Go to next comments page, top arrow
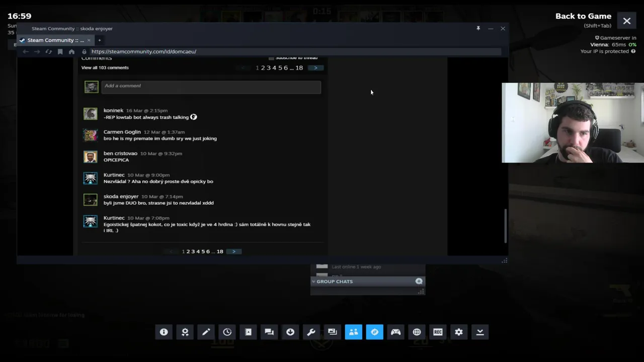644x362 pixels. point(315,68)
